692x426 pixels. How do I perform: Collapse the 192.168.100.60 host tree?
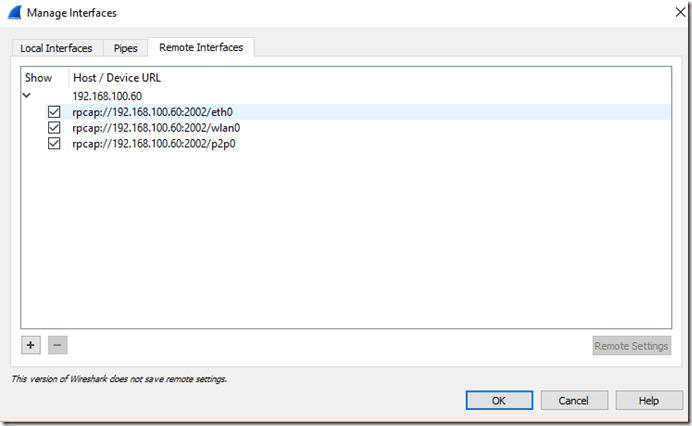pyautogui.click(x=27, y=96)
